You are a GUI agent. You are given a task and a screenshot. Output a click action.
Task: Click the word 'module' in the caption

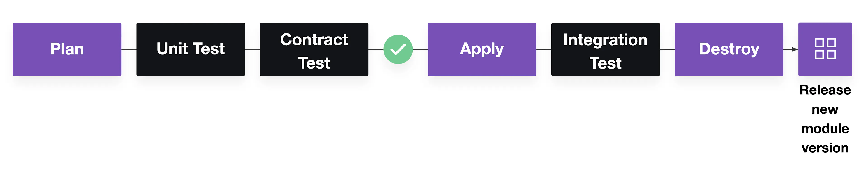[825, 129]
